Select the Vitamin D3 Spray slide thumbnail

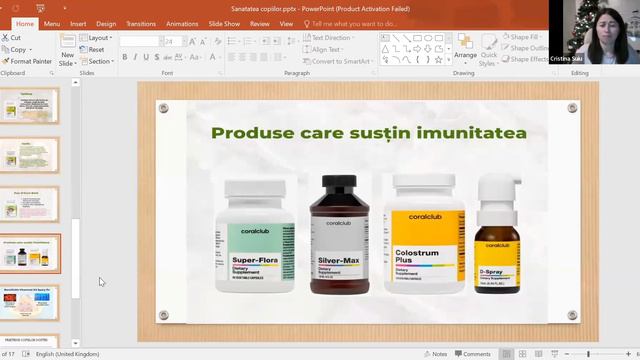(x=30, y=303)
